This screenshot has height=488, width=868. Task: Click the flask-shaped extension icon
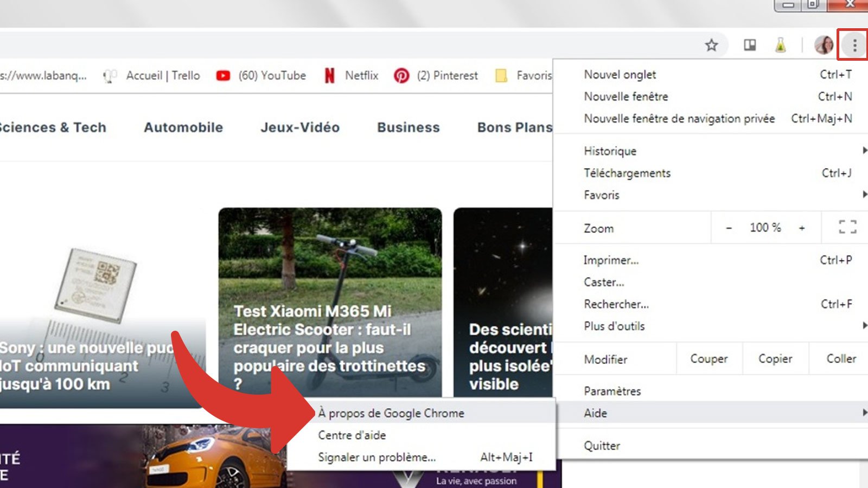pos(780,46)
